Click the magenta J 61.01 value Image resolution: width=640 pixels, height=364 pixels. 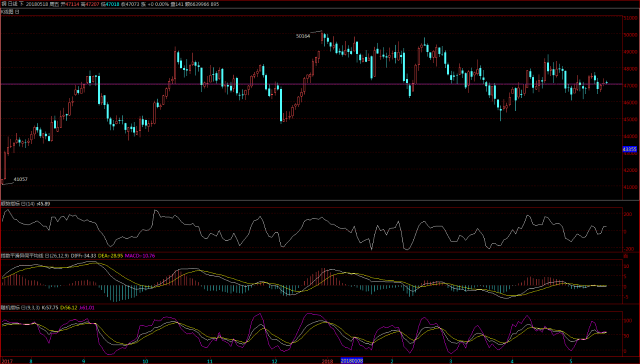click(x=87, y=308)
